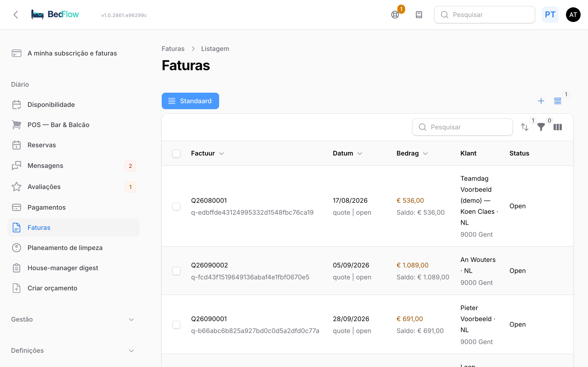The image size is (588, 367).
Task: Open the sort arrows icon in table toolbar
Action: click(525, 127)
